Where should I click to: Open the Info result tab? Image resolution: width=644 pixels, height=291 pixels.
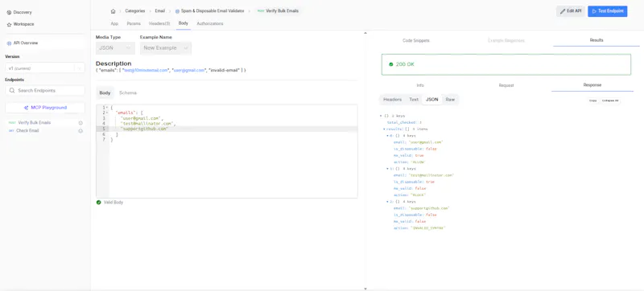420,85
